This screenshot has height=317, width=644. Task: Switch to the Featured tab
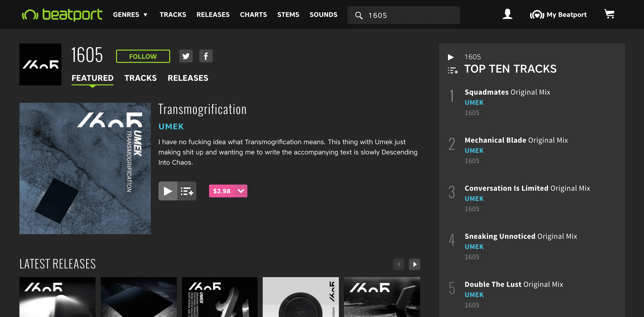(x=93, y=78)
